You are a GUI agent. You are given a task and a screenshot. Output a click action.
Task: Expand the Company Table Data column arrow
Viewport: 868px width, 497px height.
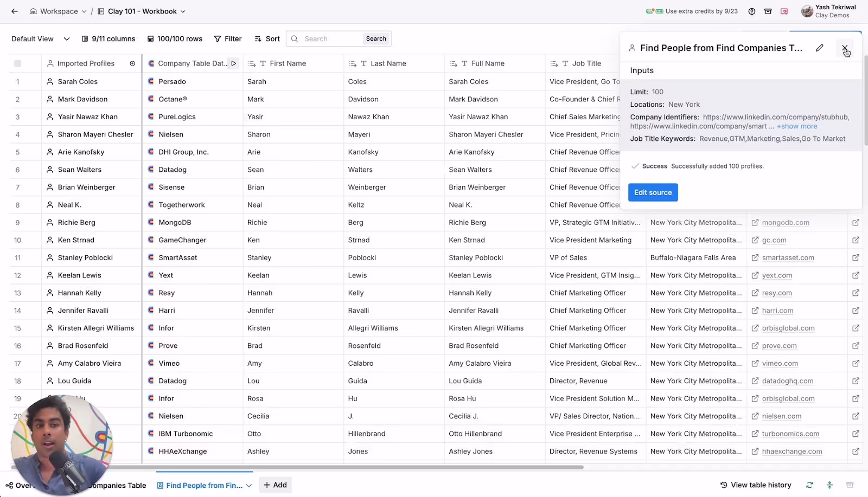pos(233,63)
